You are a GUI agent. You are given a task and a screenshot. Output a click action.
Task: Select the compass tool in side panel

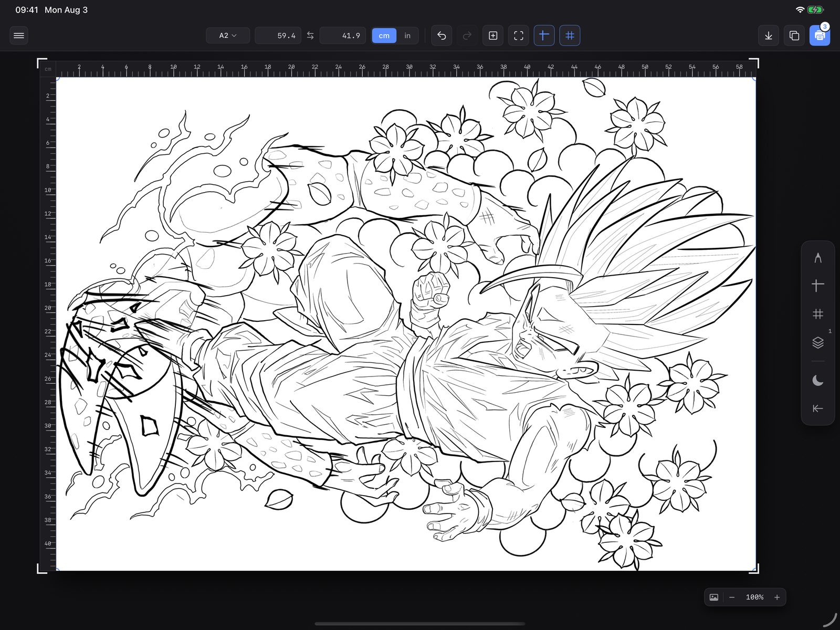tap(818, 258)
